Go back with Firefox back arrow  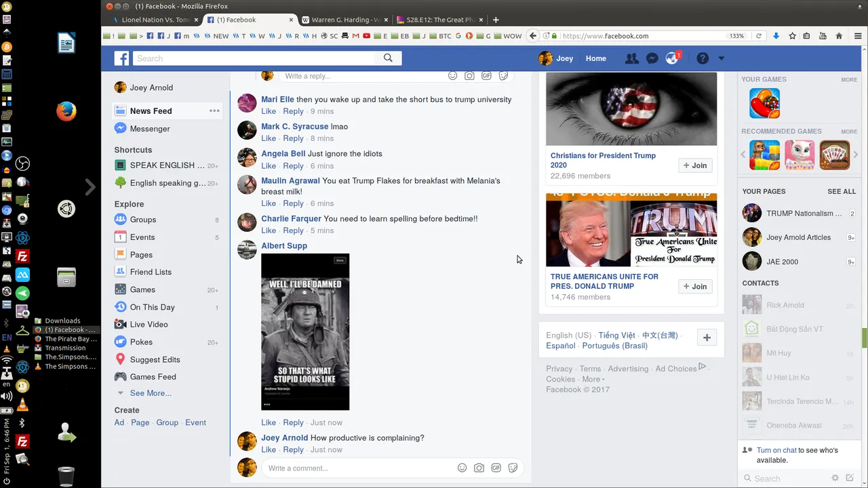(x=533, y=36)
